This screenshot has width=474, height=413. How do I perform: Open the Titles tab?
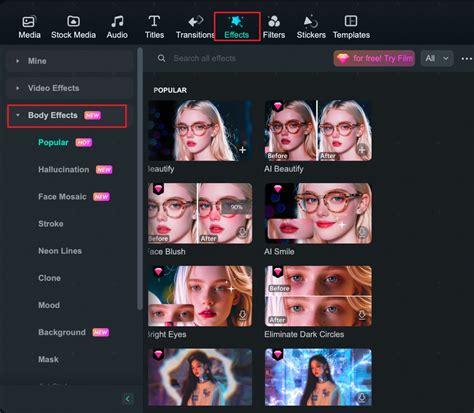154,27
